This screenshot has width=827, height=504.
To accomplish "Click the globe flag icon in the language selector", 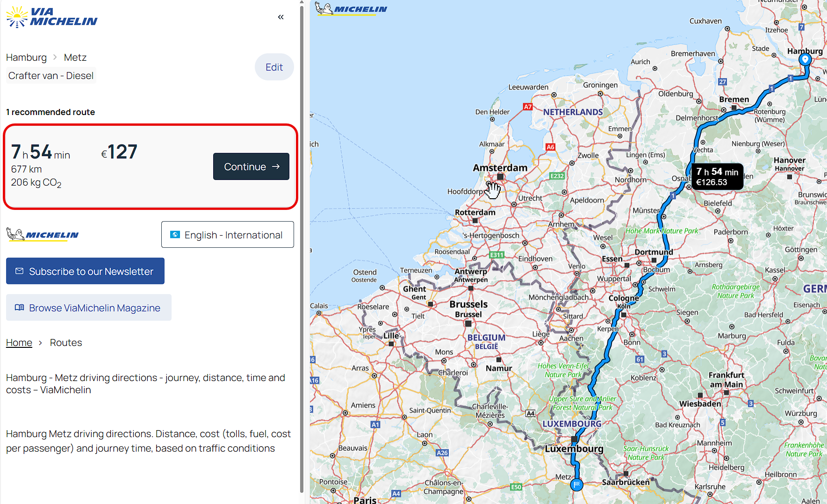I will click(x=175, y=235).
